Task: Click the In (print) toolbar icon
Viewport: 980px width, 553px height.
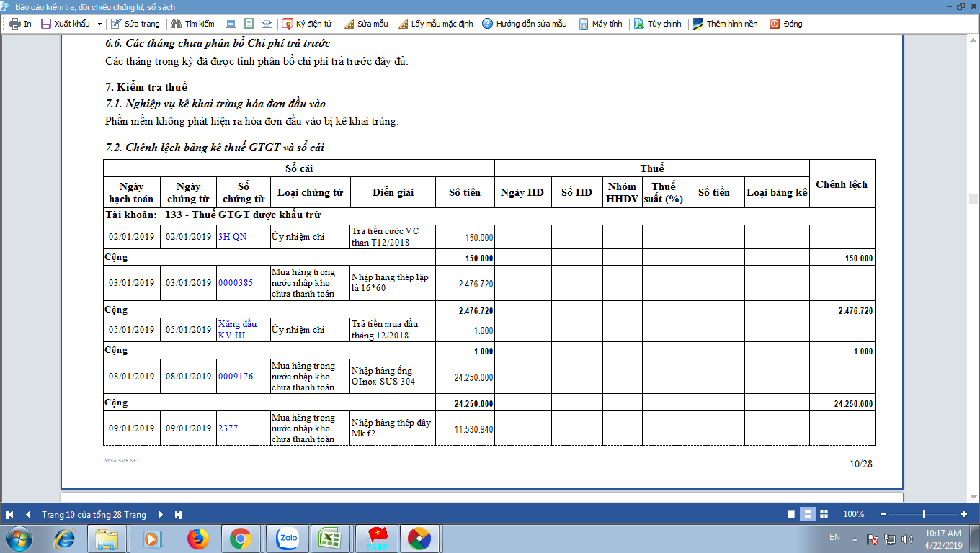Action: (x=15, y=24)
